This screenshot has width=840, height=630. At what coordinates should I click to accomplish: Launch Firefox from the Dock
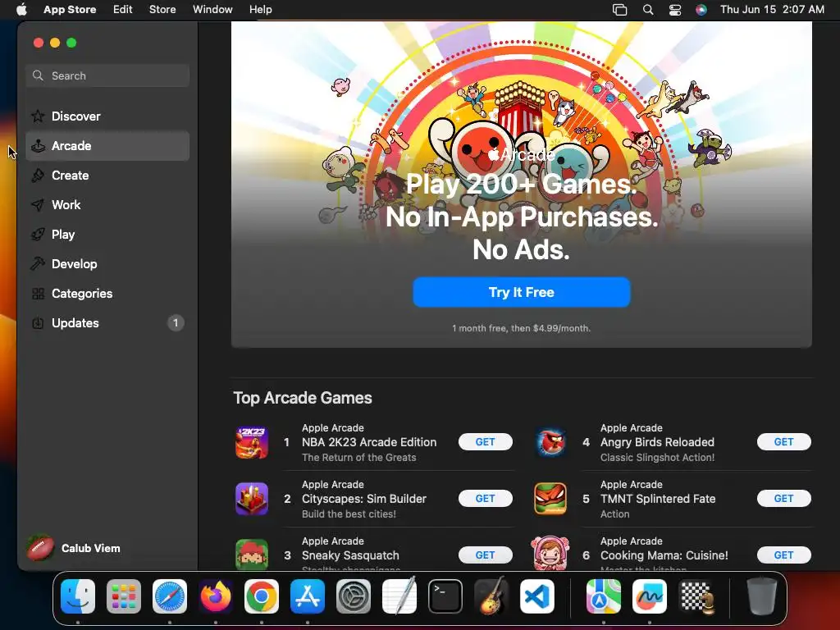[216, 596]
